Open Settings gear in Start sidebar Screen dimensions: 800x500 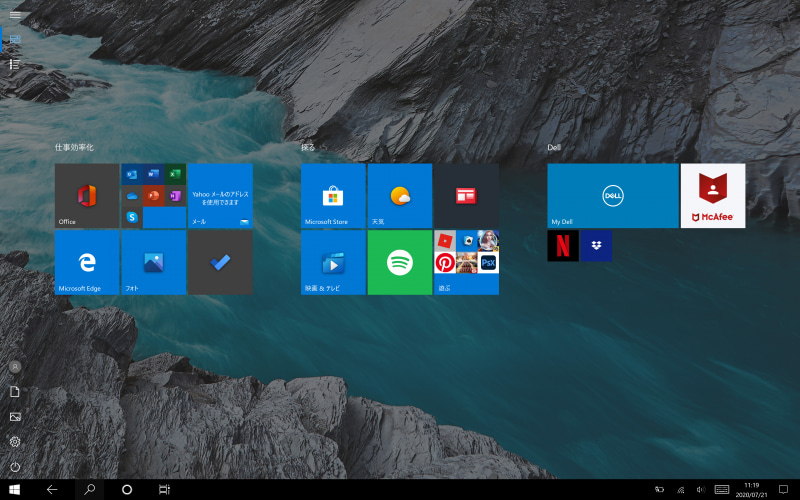point(15,441)
